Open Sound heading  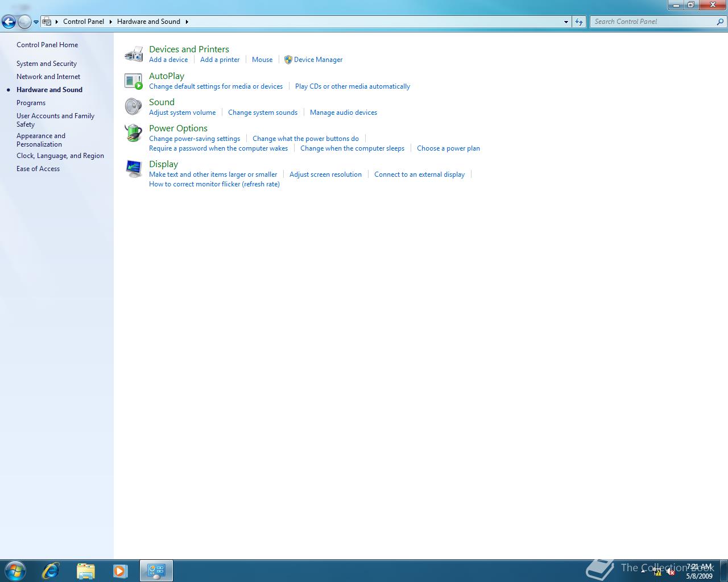(162, 102)
